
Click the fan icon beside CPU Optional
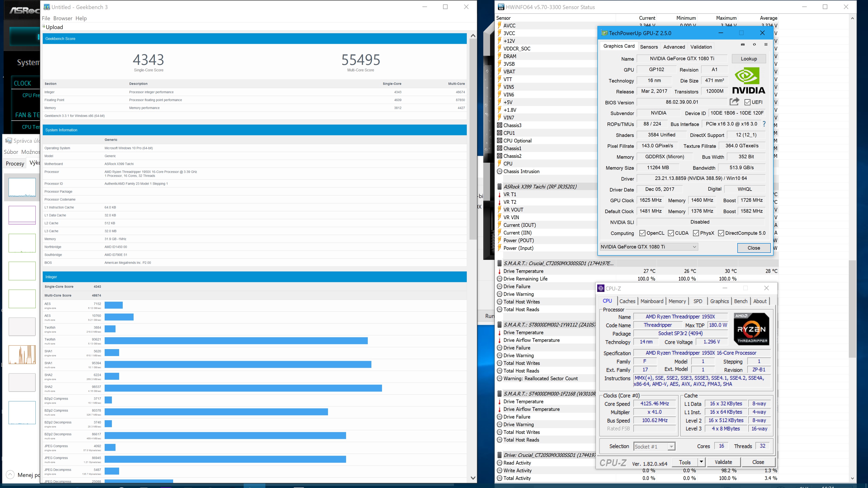[499, 141]
